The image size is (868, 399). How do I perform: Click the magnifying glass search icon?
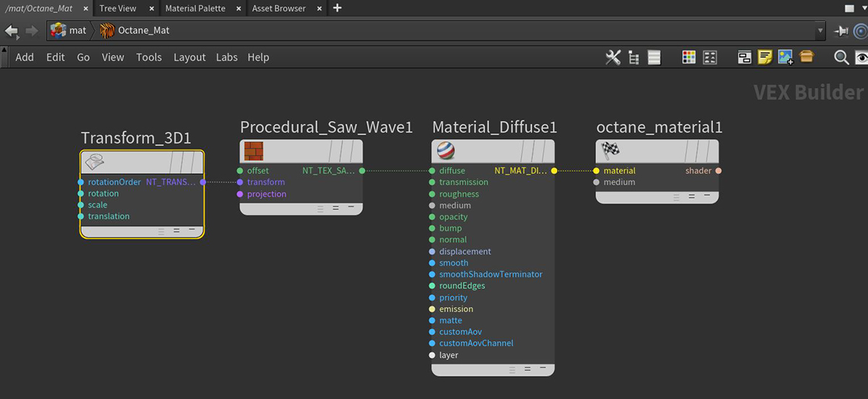841,58
